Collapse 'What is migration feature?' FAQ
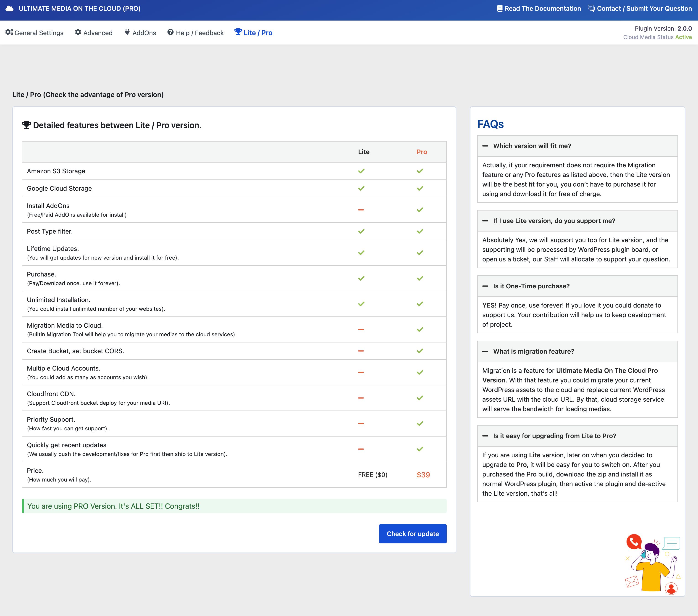Screen dimensions: 698x616 (577, 351)
